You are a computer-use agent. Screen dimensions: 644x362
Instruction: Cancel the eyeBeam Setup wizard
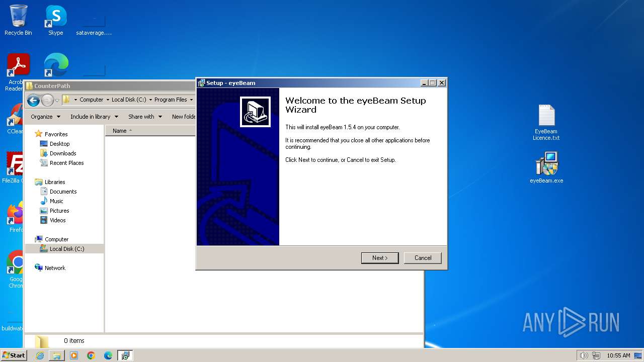(423, 258)
